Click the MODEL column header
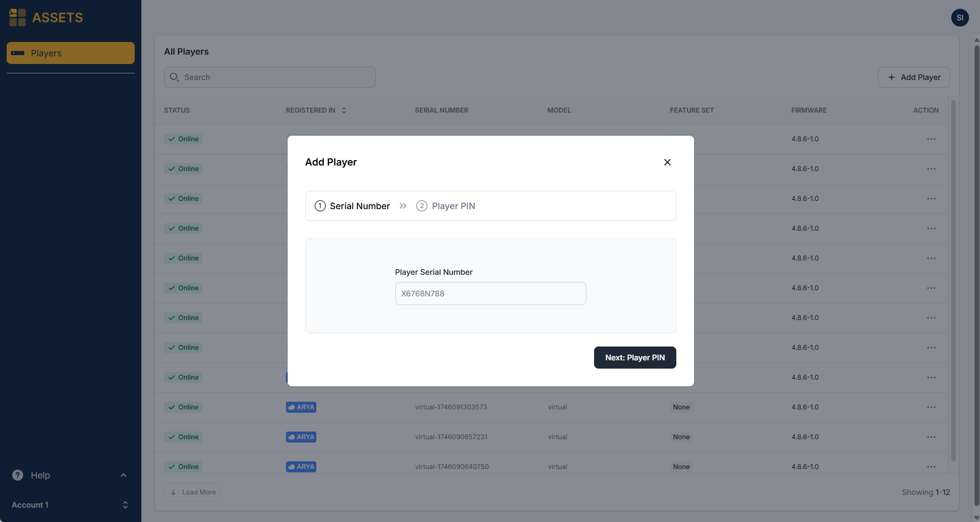 click(559, 110)
